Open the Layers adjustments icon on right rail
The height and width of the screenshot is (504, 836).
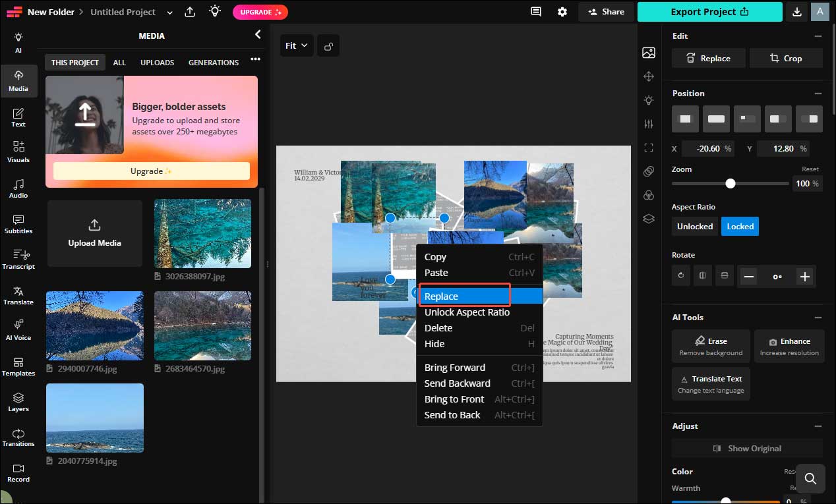pyautogui.click(x=649, y=219)
